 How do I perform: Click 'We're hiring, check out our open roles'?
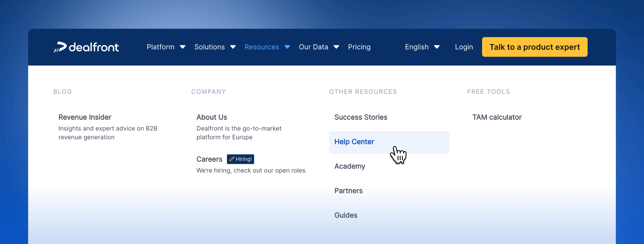[251, 170]
